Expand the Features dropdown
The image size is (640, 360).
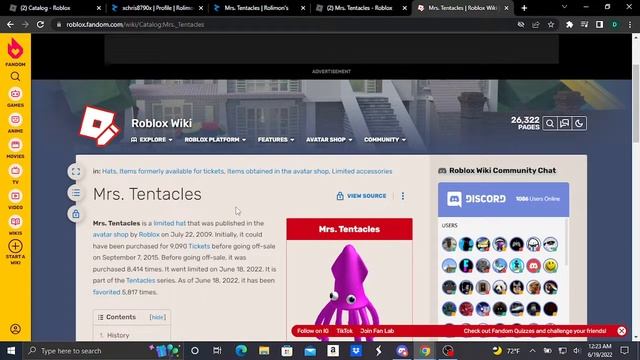click(276, 140)
